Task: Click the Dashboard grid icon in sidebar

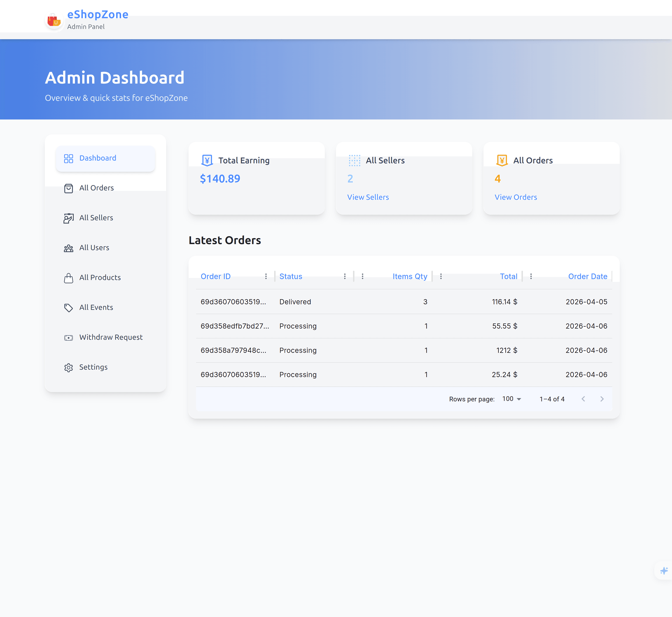Action: coord(68,158)
